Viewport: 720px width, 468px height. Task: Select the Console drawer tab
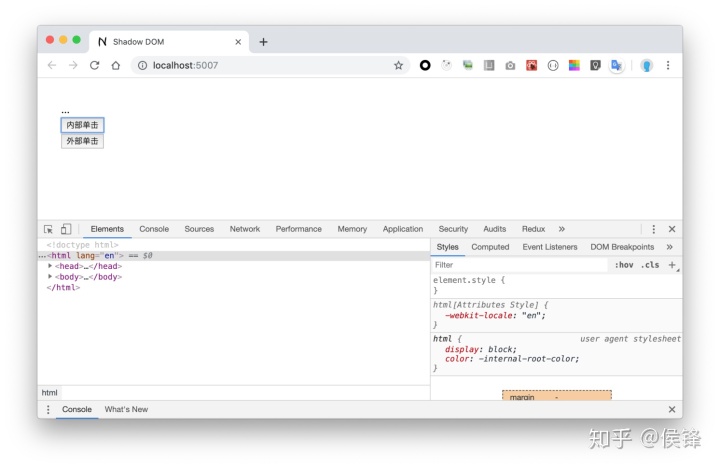coord(77,410)
